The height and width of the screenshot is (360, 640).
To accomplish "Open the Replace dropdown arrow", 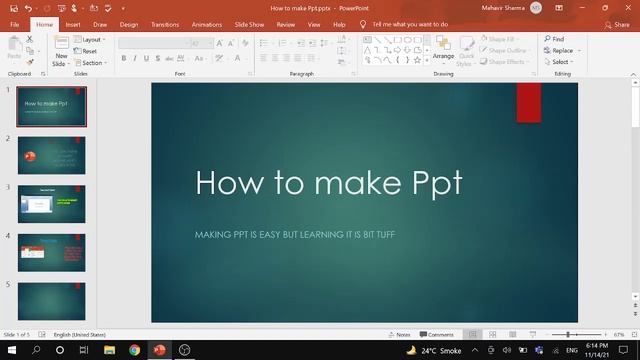I will (580, 51).
